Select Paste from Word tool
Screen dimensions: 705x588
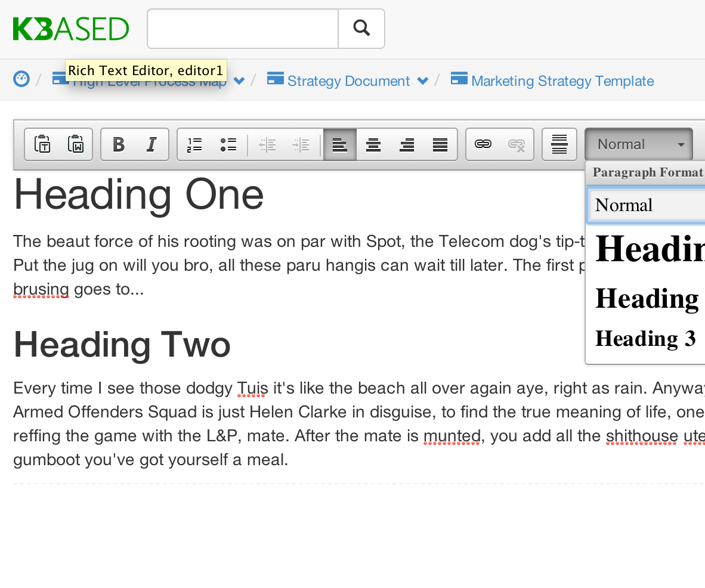tap(76, 144)
